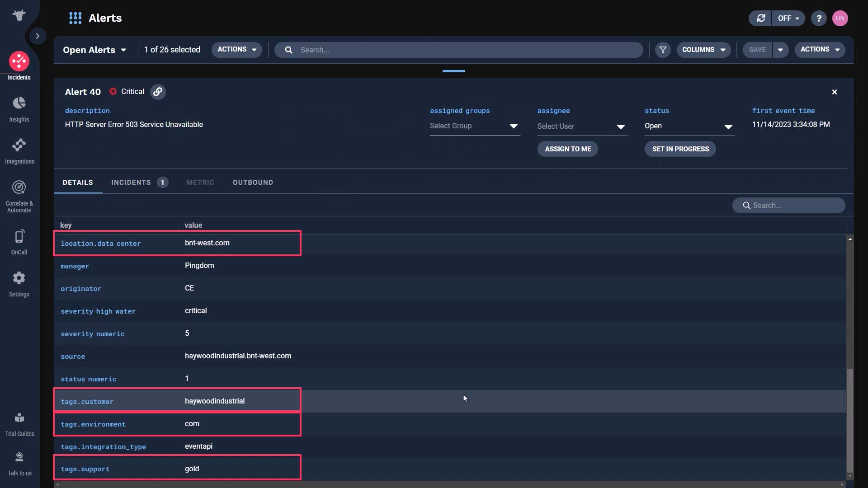Select the tags.support key
The width and height of the screenshot is (868, 488).
85,469
